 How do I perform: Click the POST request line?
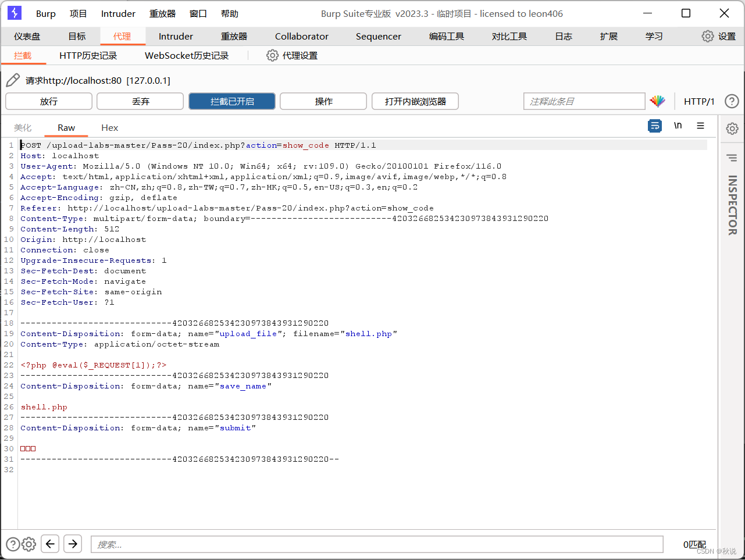click(198, 145)
